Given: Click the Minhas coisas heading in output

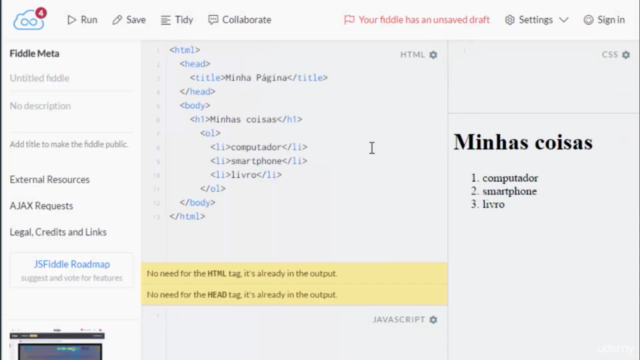Looking at the screenshot, I should pos(523,142).
